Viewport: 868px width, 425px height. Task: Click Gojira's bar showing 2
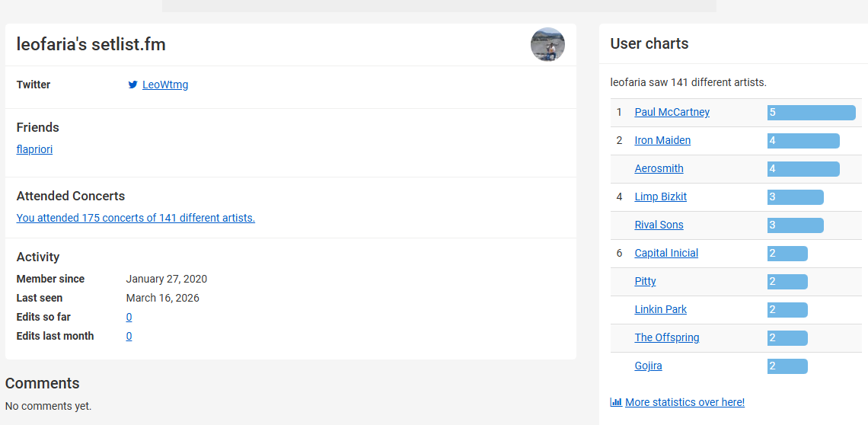787,367
